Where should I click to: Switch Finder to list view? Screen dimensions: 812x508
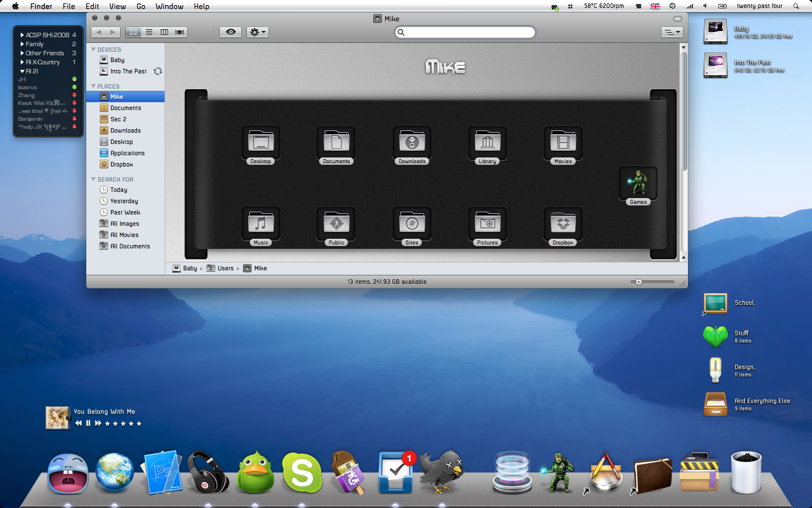coord(149,32)
